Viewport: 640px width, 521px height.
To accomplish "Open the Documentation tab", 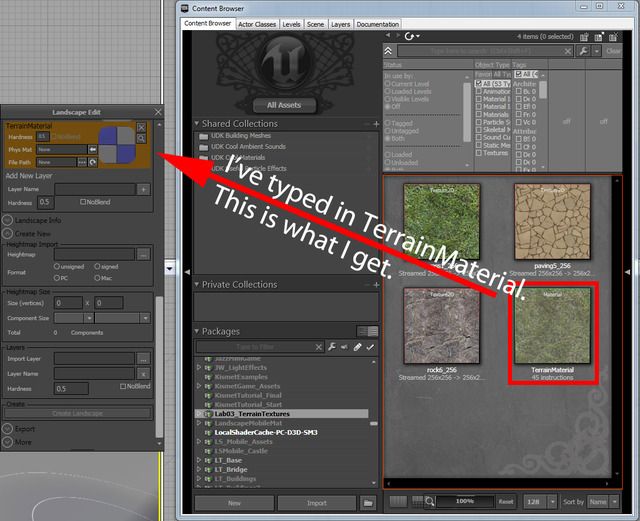I will click(x=378, y=24).
